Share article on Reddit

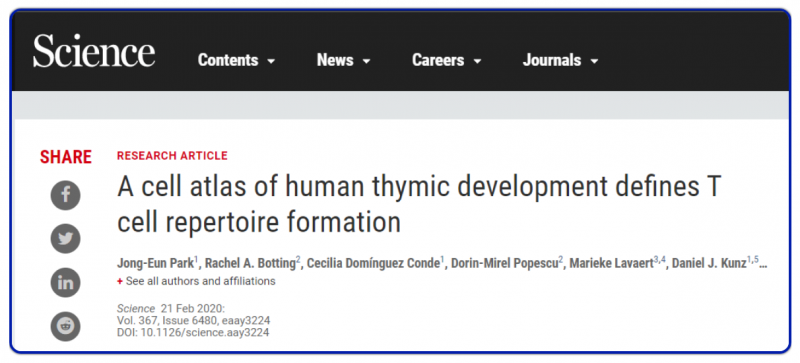(x=65, y=326)
